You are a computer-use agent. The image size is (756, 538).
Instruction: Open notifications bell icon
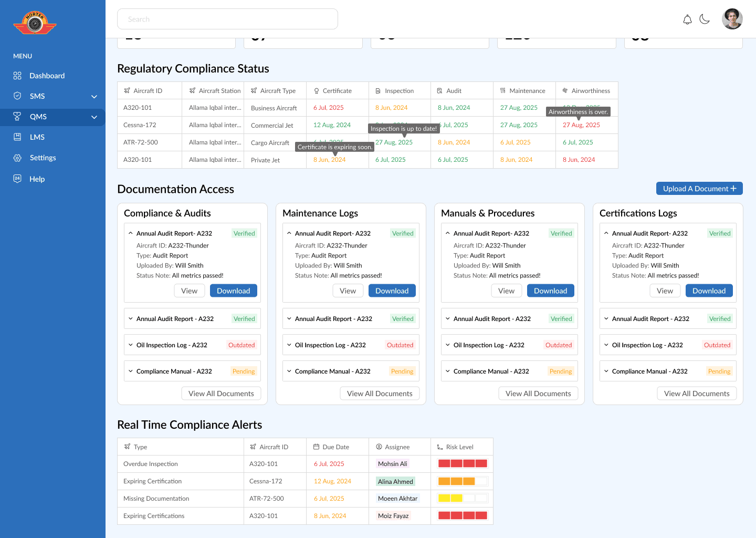coord(687,19)
